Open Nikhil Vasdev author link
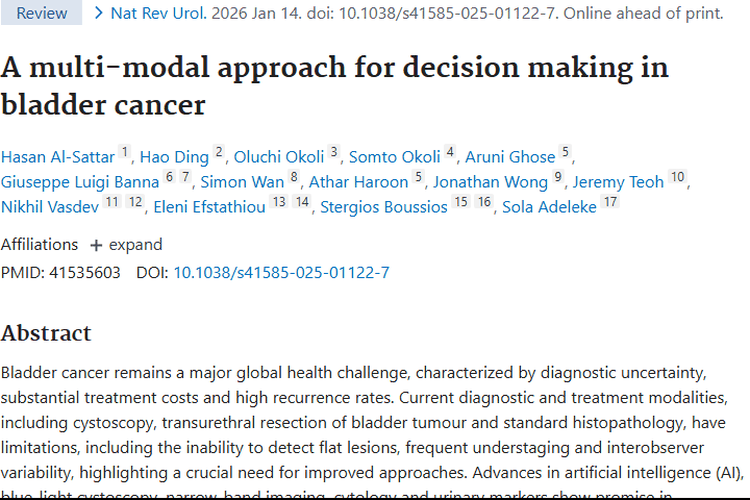 click(x=48, y=207)
